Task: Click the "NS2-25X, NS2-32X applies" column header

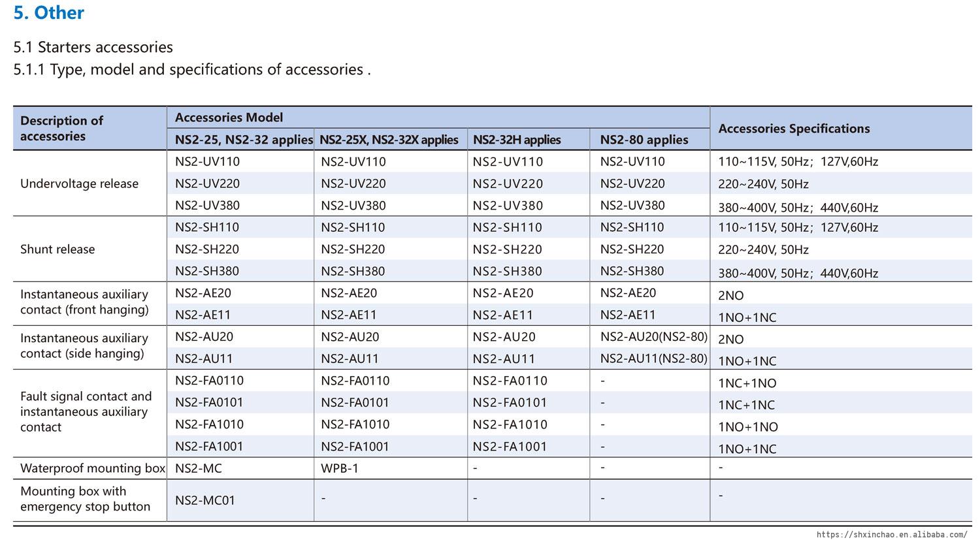Action: coord(389,140)
